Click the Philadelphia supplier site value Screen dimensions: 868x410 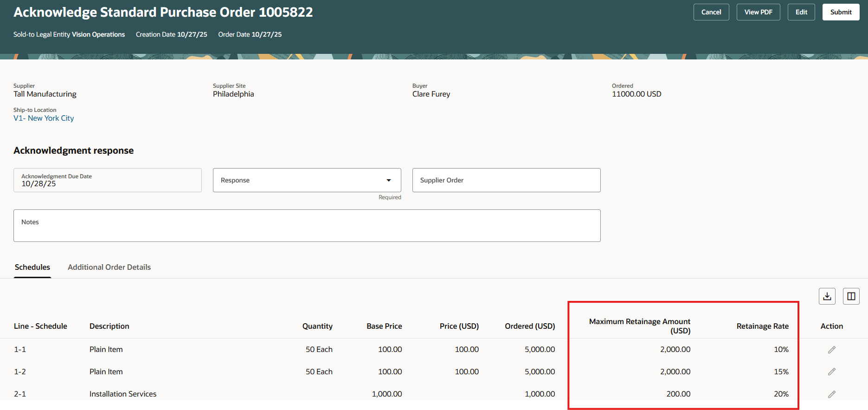233,94
